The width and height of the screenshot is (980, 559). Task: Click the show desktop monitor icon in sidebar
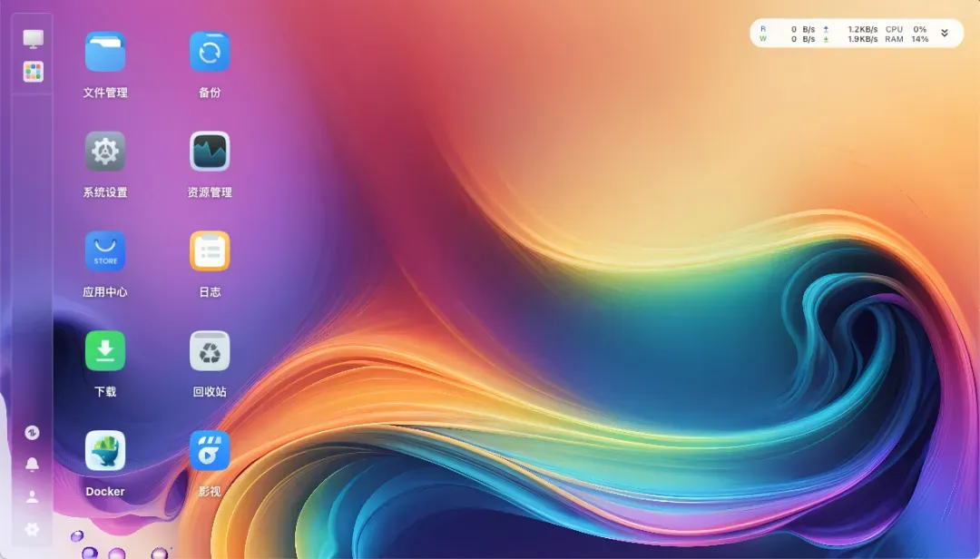(x=33, y=39)
